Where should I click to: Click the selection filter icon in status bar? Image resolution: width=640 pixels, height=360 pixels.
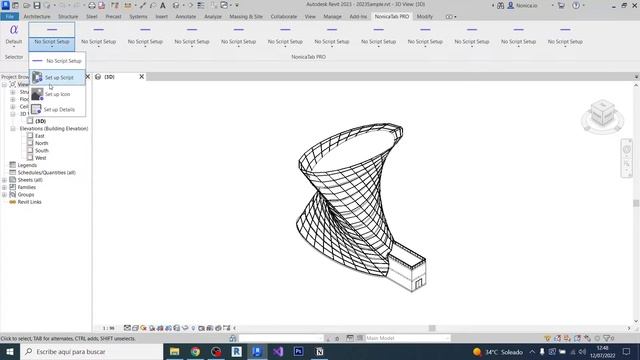point(608,338)
